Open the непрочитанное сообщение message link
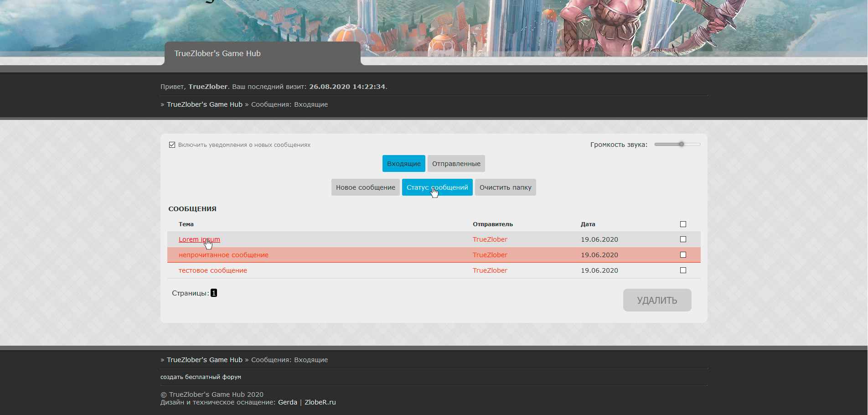 (223, 255)
